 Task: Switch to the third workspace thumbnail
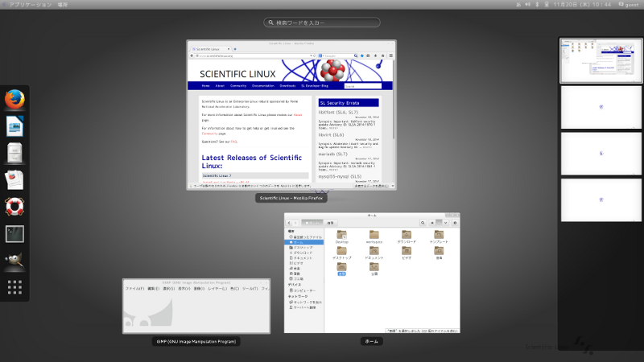(601, 154)
